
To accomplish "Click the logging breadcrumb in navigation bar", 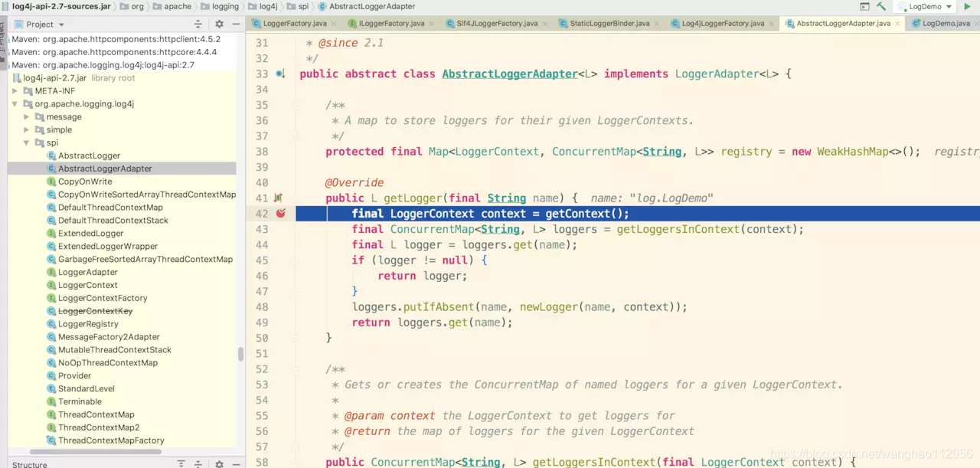I will click(220, 6).
